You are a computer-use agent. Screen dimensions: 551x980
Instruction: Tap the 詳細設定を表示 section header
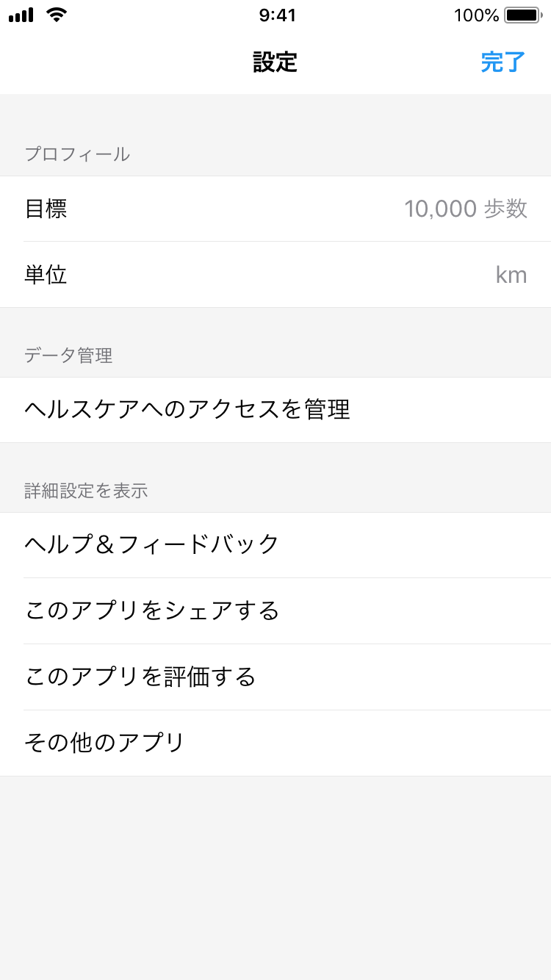tap(86, 491)
